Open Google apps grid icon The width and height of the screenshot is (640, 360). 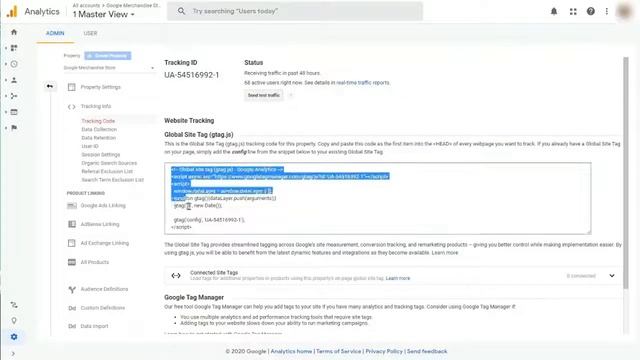(573, 11)
